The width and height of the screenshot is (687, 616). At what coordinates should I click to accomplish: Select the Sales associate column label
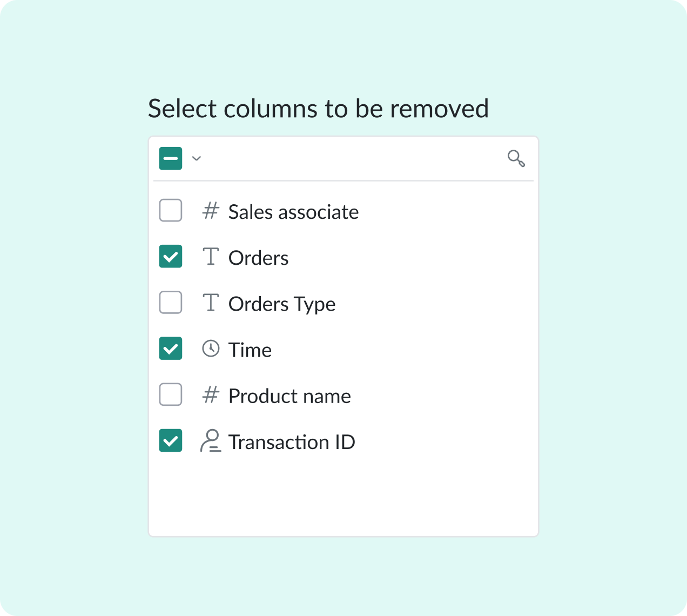click(x=293, y=212)
